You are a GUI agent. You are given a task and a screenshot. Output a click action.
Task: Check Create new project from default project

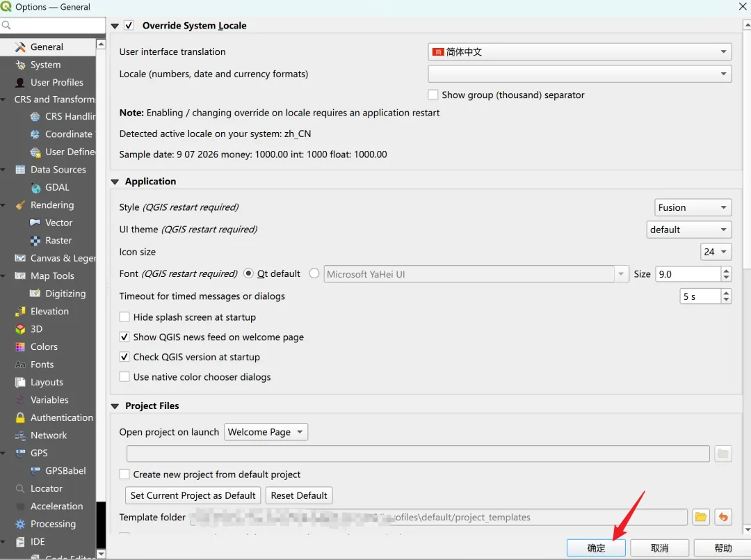click(124, 474)
